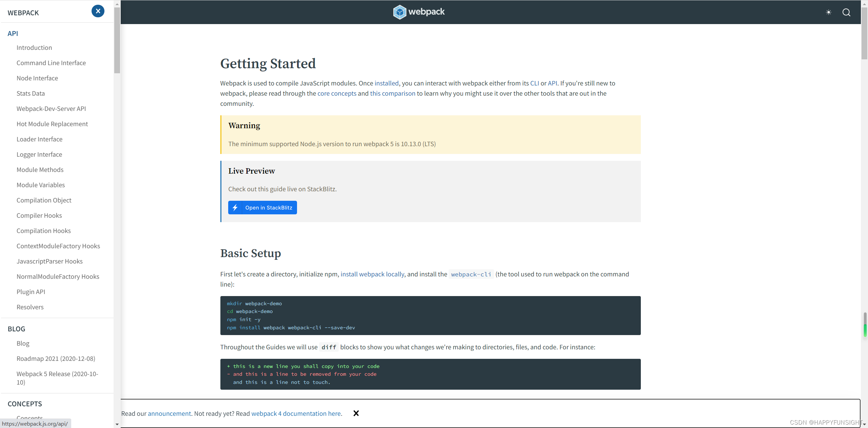Viewport: 868px width, 428px height.
Task: Select Compilation Hooks in sidebar
Action: tap(44, 231)
